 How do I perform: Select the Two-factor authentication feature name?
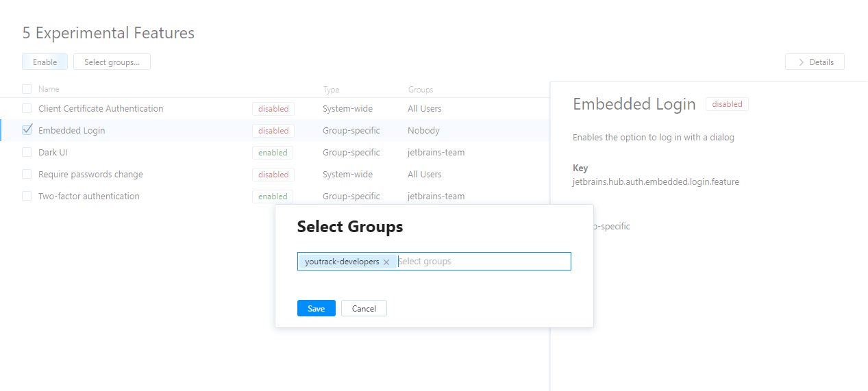point(89,196)
